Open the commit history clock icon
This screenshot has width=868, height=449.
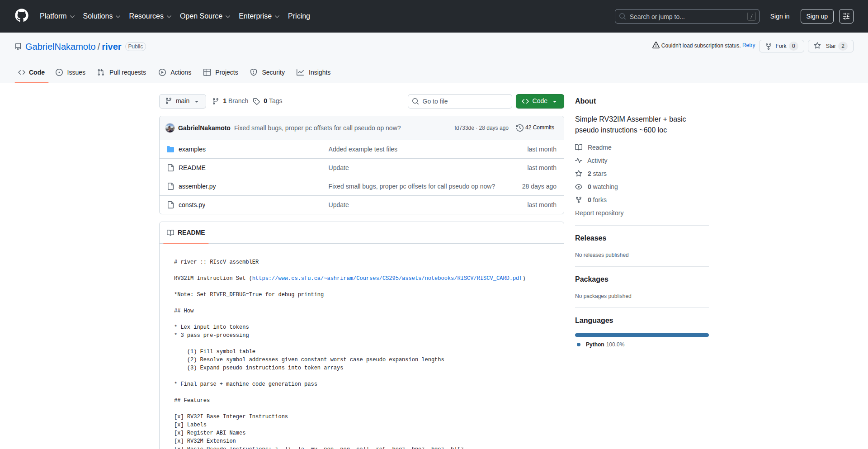[520, 128]
